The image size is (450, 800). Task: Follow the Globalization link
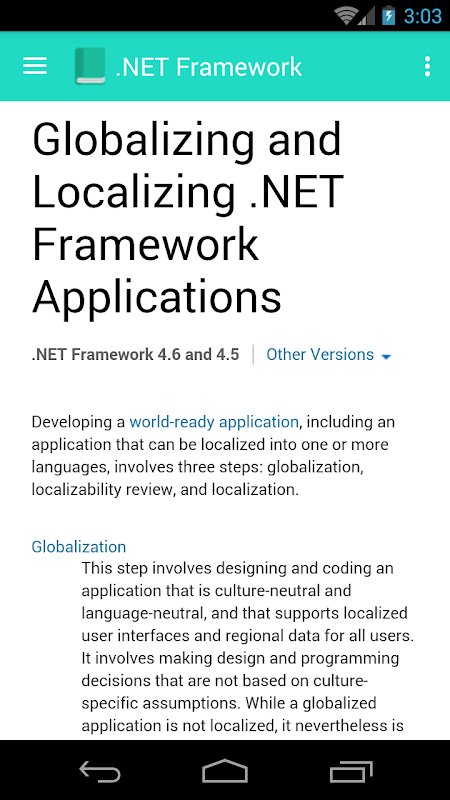[x=79, y=546]
